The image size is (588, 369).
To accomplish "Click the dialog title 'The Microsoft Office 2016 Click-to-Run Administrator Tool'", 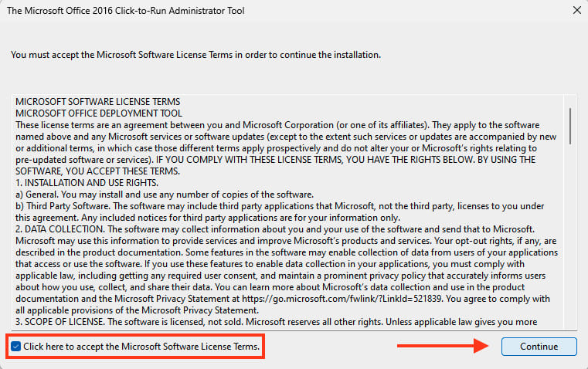I will click(x=126, y=11).
